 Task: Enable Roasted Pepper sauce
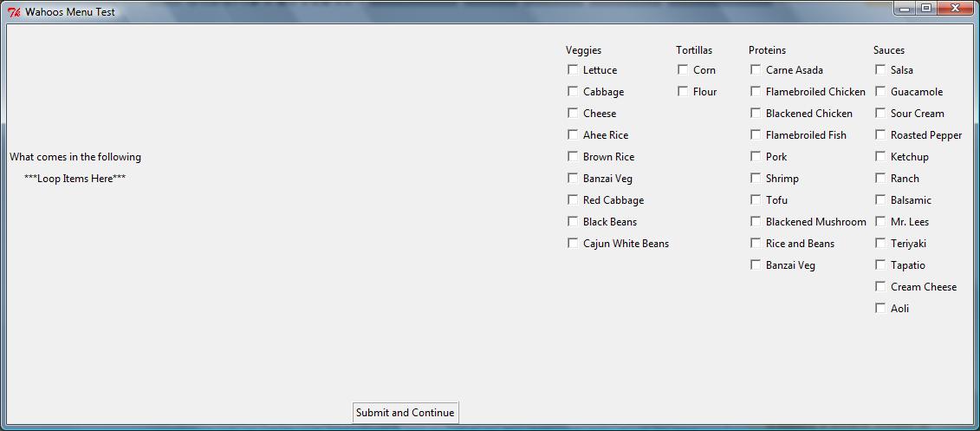pyautogui.click(x=880, y=134)
